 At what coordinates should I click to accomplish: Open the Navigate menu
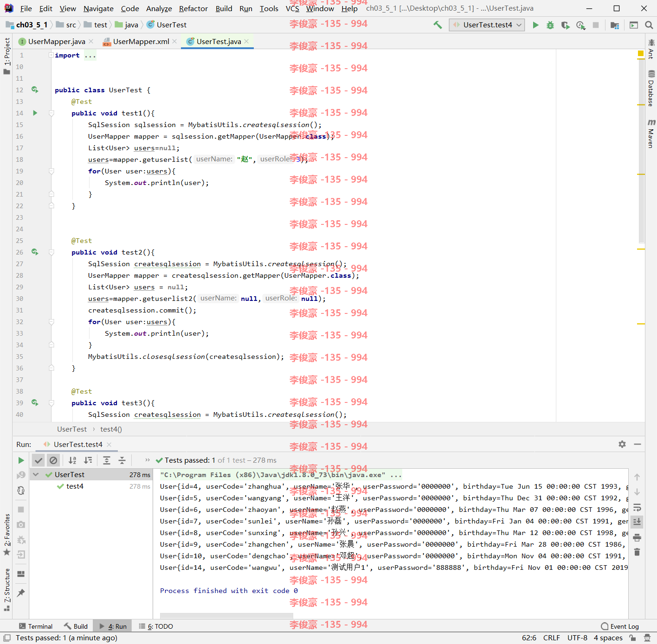(98, 8)
